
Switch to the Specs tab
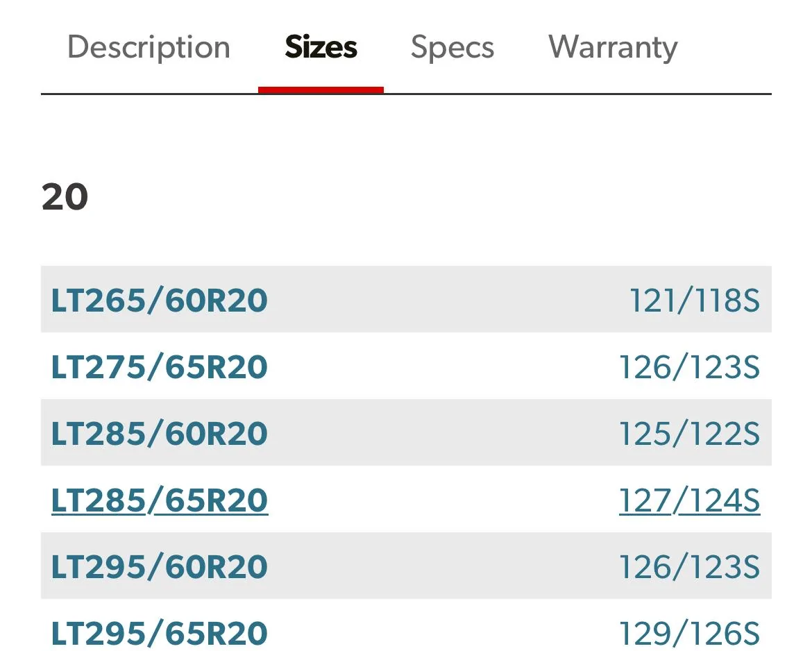(x=452, y=48)
